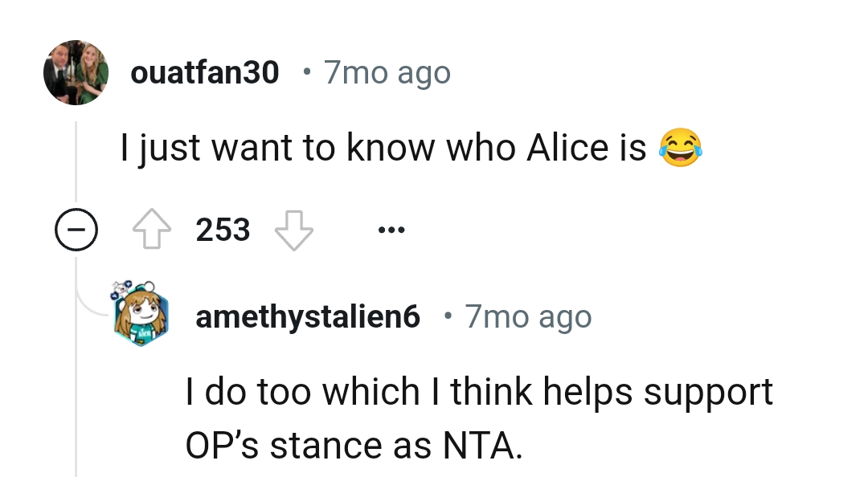Click amethystalien6's 7mo ago timestamp
Image resolution: width=868 pixels, height=477 pixels.
click(x=527, y=316)
